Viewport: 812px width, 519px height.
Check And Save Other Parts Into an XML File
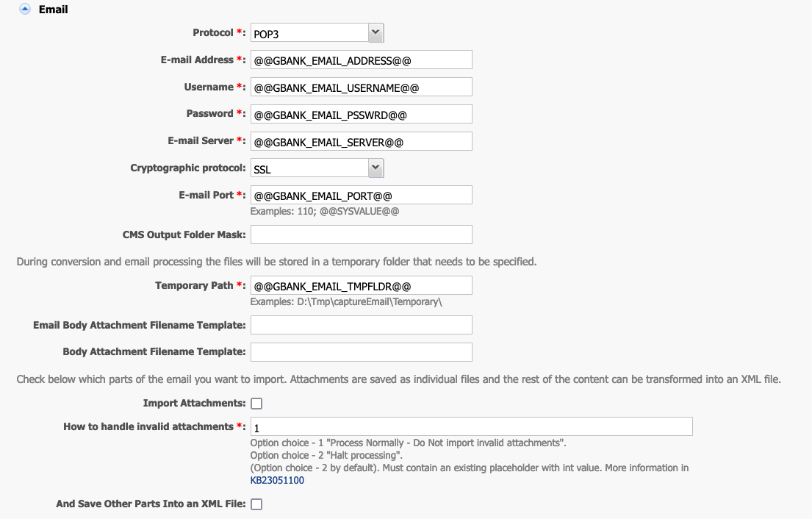point(256,504)
